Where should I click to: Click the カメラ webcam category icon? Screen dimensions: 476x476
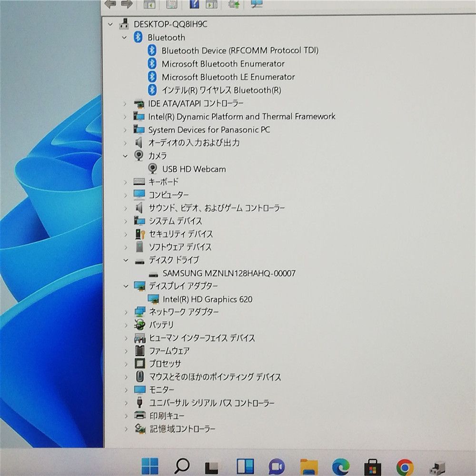(139, 156)
